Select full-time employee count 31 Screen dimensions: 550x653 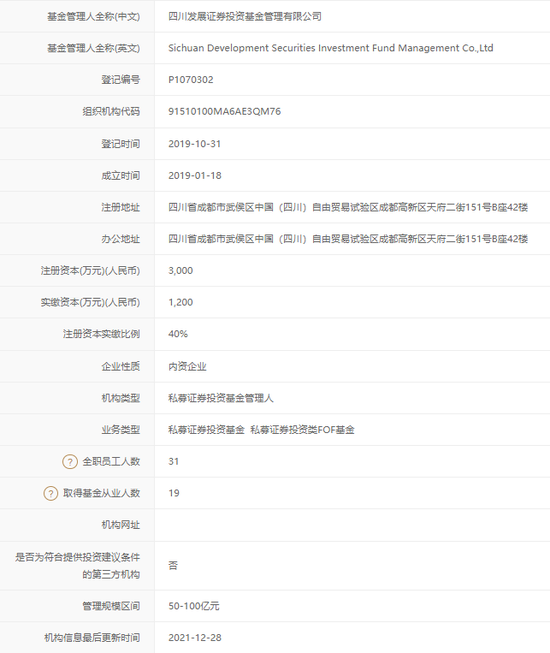[x=174, y=461]
